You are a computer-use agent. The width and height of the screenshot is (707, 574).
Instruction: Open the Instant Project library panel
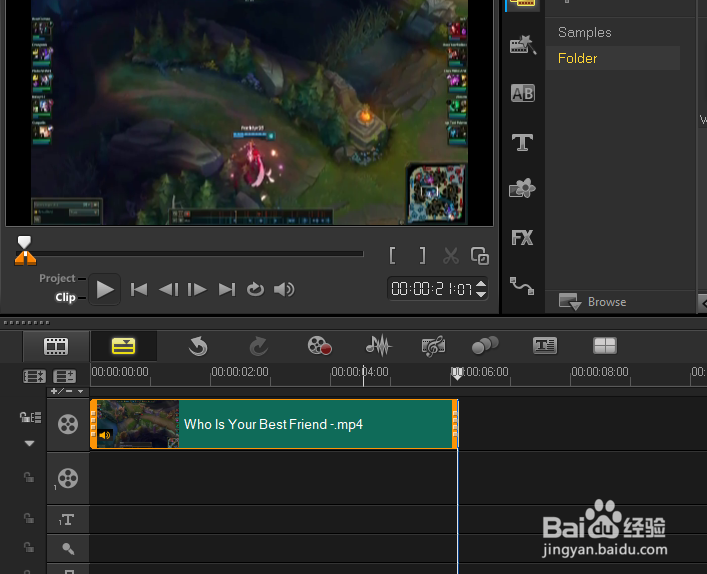(523, 45)
